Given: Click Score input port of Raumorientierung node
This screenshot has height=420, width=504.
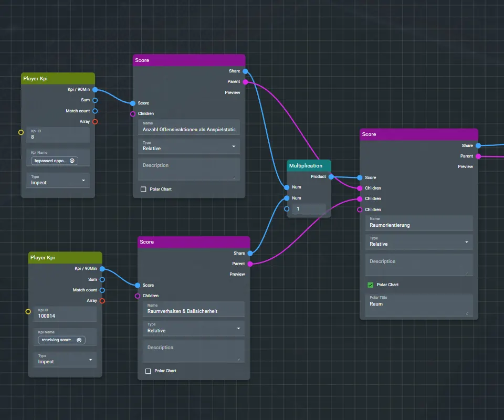Looking at the screenshot, I should (360, 177).
